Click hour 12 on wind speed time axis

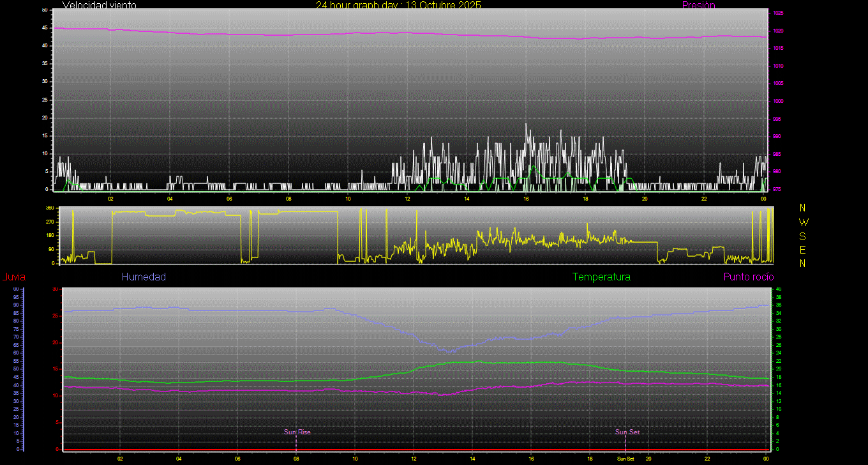point(407,199)
